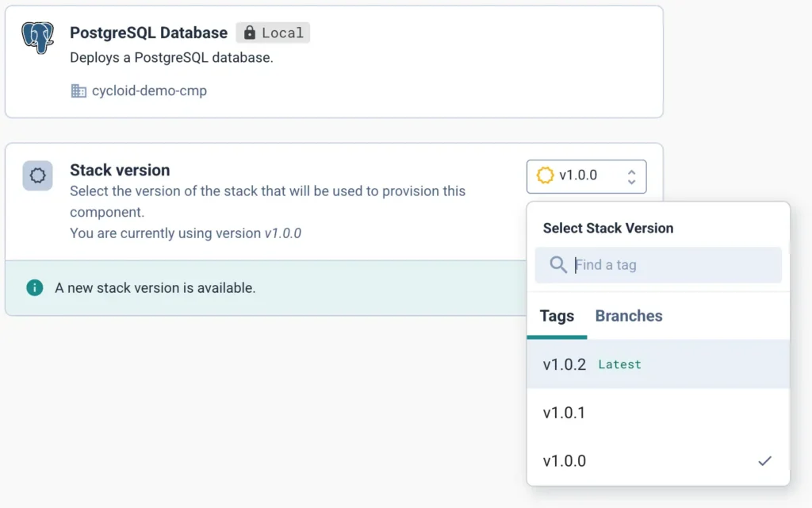This screenshot has height=508, width=812.
Task: Click the PostgreSQL elephant logo icon
Action: click(x=37, y=37)
